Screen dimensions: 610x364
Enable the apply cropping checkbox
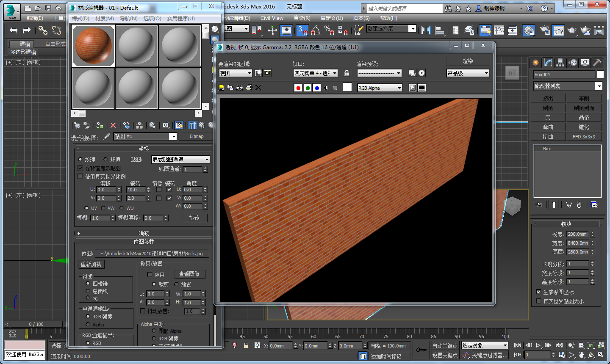(x=149, y=274)
